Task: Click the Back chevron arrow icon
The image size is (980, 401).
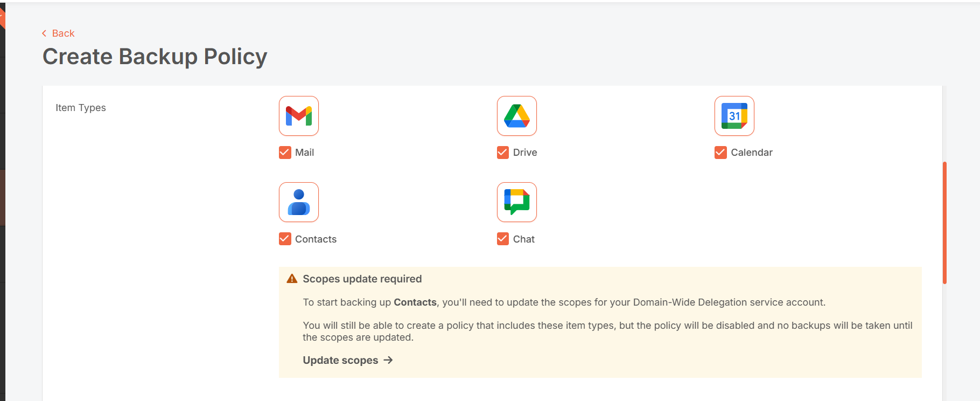Action: click(44, 33)
